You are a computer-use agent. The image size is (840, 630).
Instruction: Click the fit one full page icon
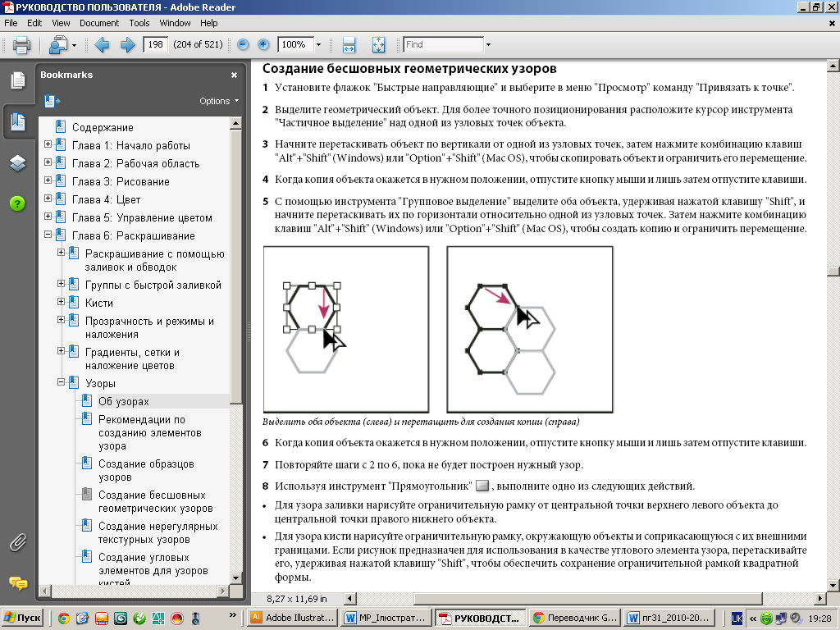379,44
